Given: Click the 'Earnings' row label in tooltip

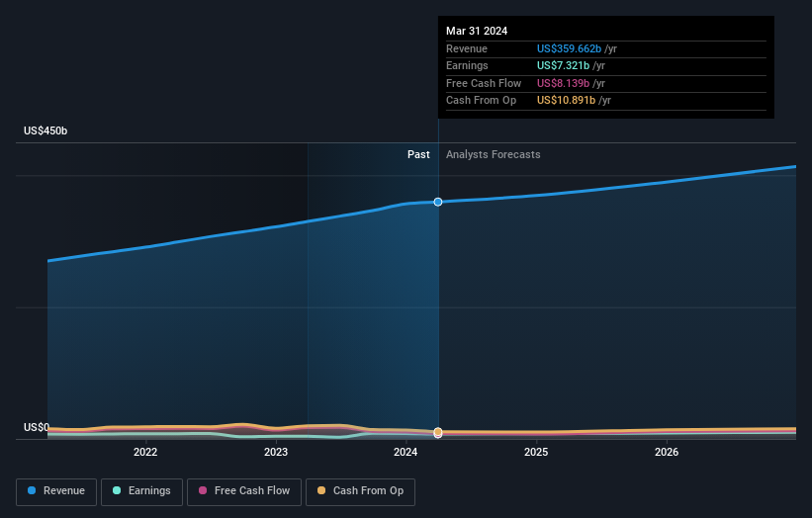Looking at the screenshot, I should [x=467, y=65].
